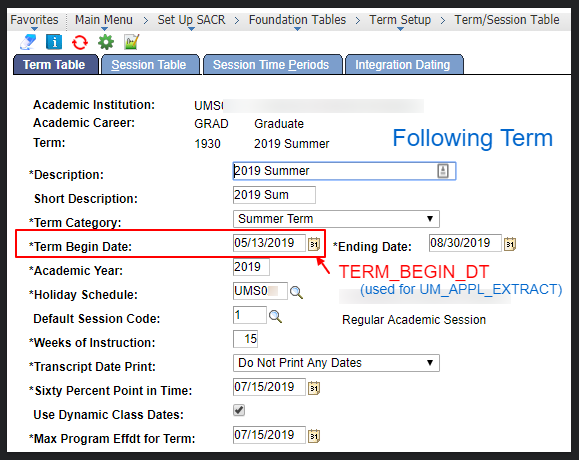
Task: Open the Favorites dropdown menu
Action: point(34,20)
